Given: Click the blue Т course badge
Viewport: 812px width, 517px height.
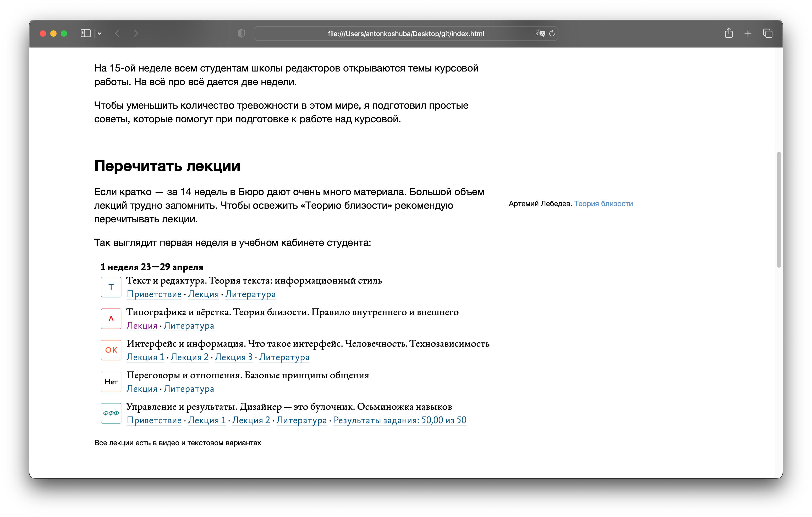Looking at the screenshot, I should [x=111, y=287].
